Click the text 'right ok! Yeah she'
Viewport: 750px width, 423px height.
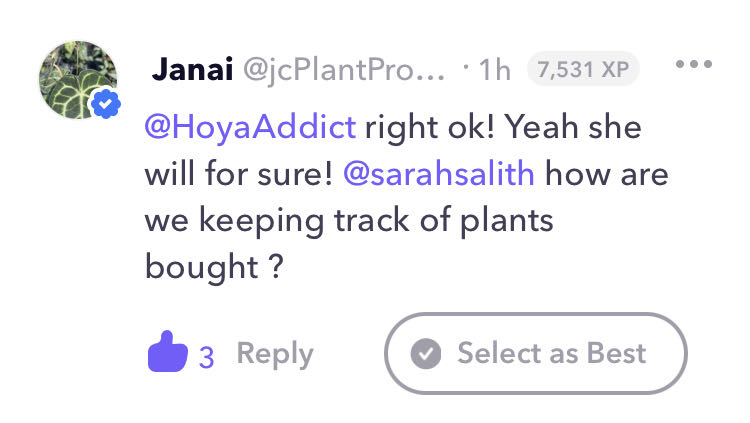(x=501, y=127)
